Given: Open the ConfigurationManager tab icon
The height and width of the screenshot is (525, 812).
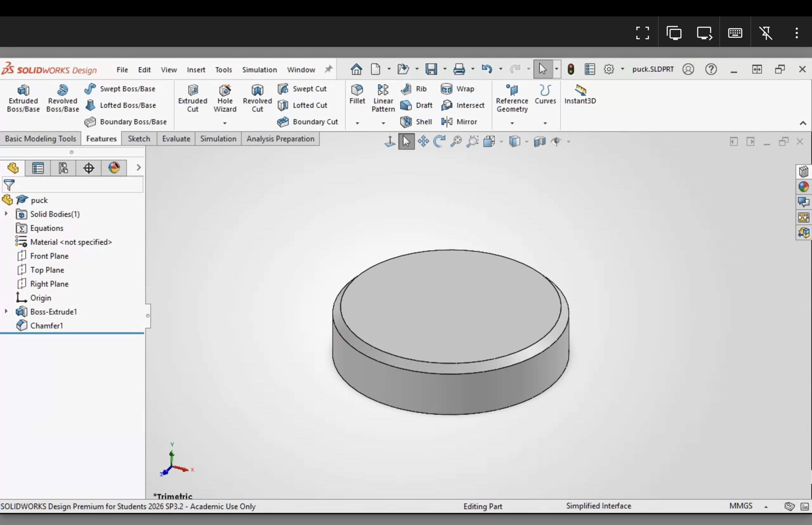Looking at the screenshot, I should (63, 168).
